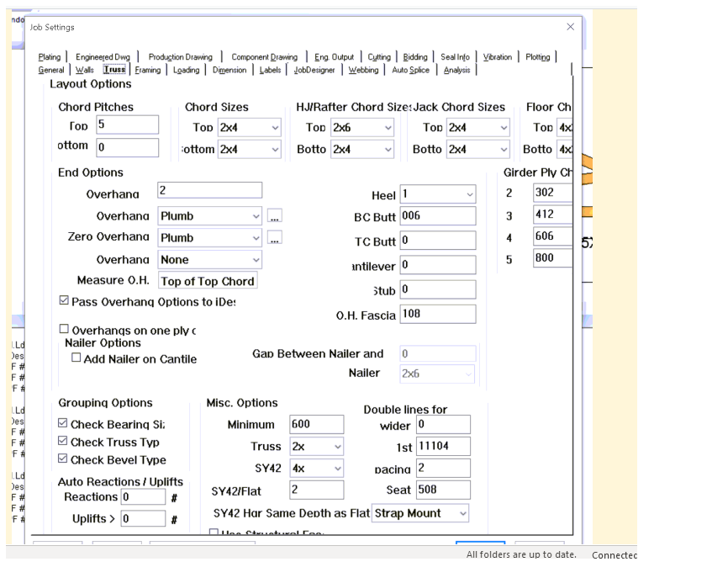Close the Job Settings dialog
Image resolution: width=728 pixels, height=583 pixels.
point(571,28)
